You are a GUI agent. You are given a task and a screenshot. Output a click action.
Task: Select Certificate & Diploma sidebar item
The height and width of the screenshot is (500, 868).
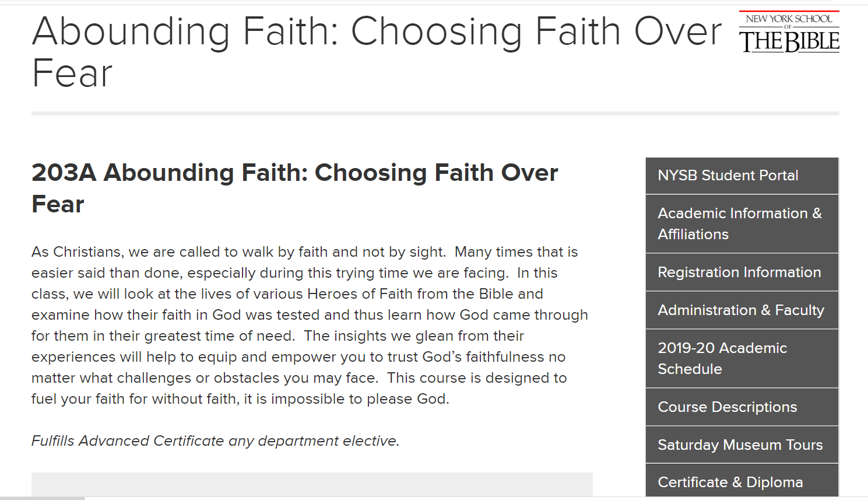(x=742, y=481)
